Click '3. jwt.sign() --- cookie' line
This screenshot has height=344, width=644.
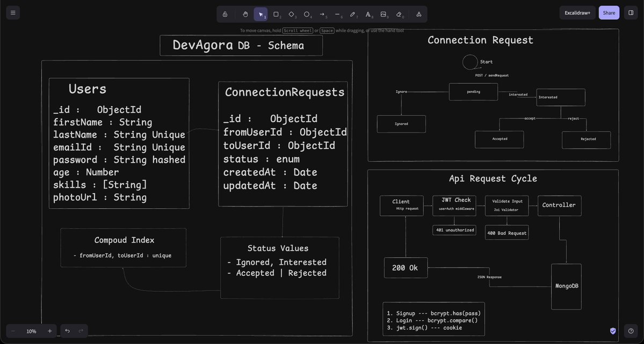pyautogui.click(x=424, y=328)
